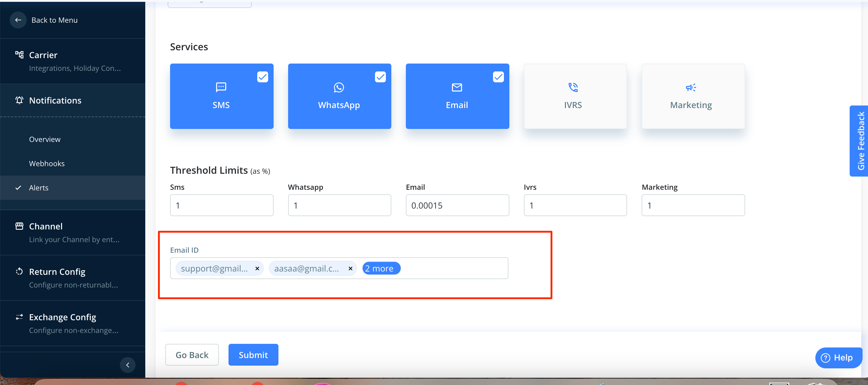Viewport: 868px width, 385px height.
Task: Collapse the sidebar with chevron button
Action: coord(128,365)
